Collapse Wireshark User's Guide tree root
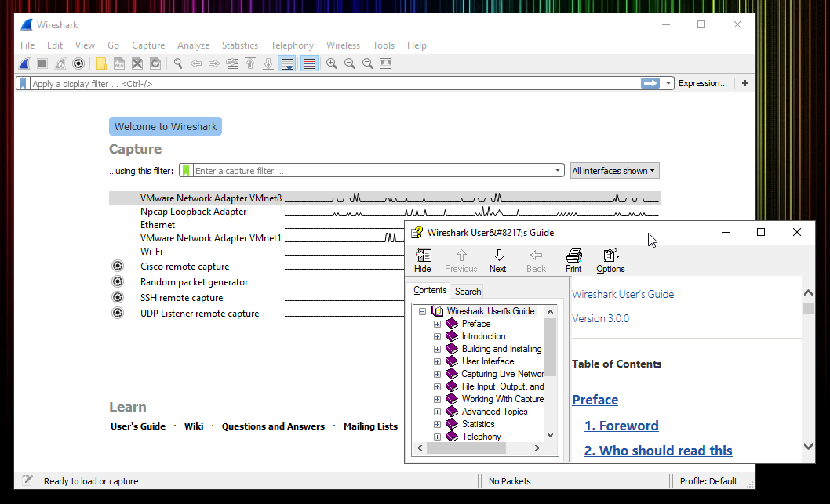This screenshot has width=830, height=504. pyautogui.click(x=422, y=311)
